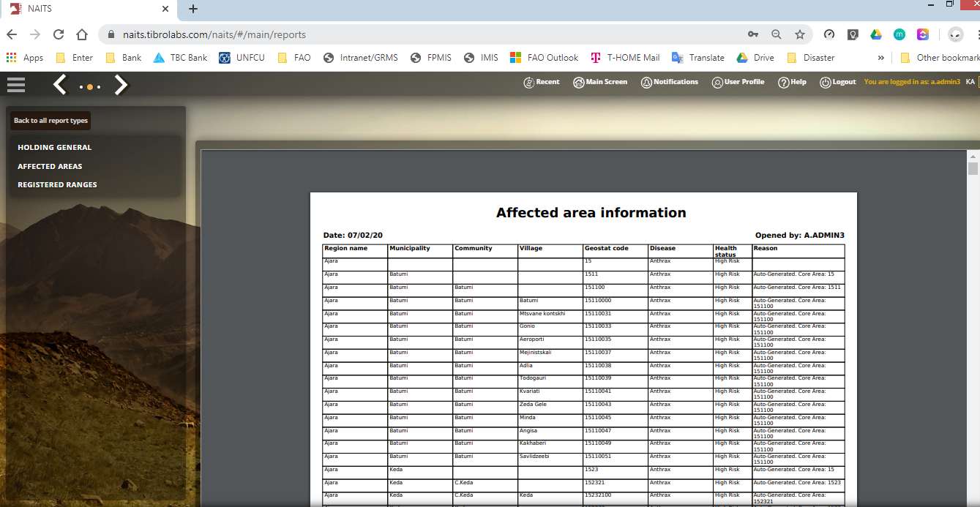Open TBC Bank bookmark

click(x=180, y=58)
